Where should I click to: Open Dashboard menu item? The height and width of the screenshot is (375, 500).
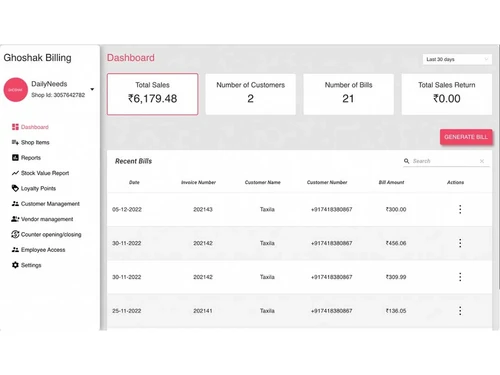pos(30,127)
